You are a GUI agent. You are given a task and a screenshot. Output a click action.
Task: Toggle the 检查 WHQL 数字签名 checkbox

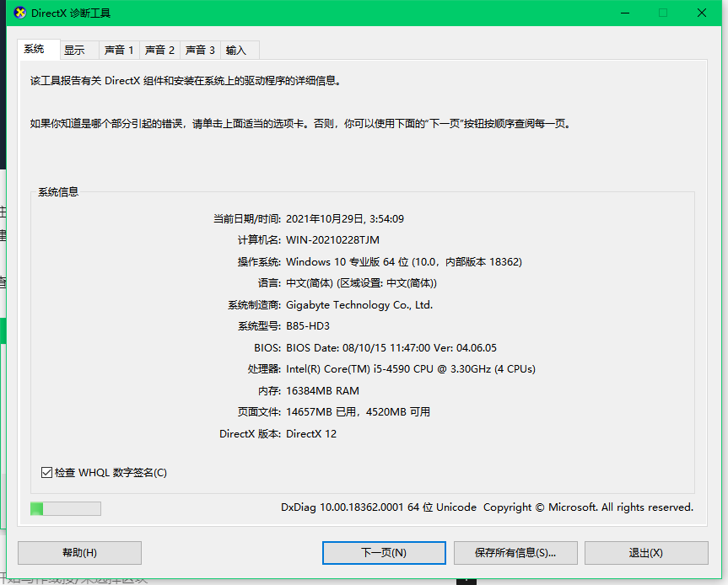tap(46, 472)
